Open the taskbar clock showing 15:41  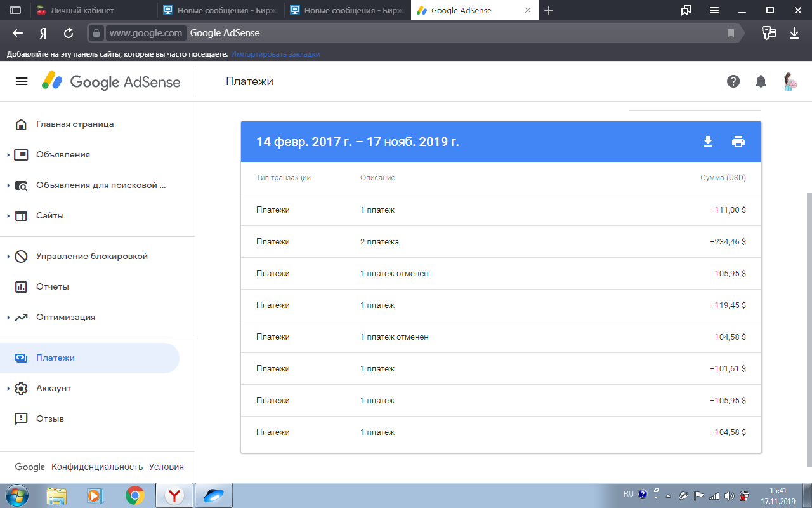778,495
